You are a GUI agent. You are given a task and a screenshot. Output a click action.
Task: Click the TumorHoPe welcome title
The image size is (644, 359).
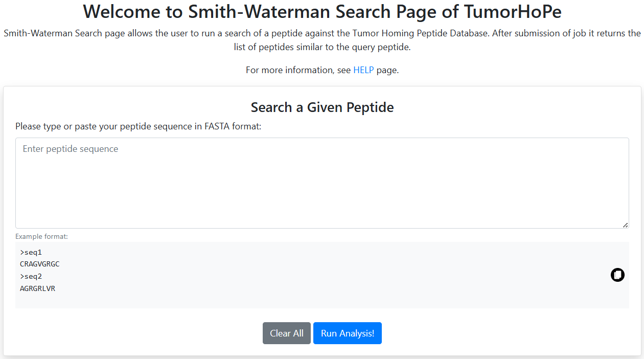pos(322,11)
